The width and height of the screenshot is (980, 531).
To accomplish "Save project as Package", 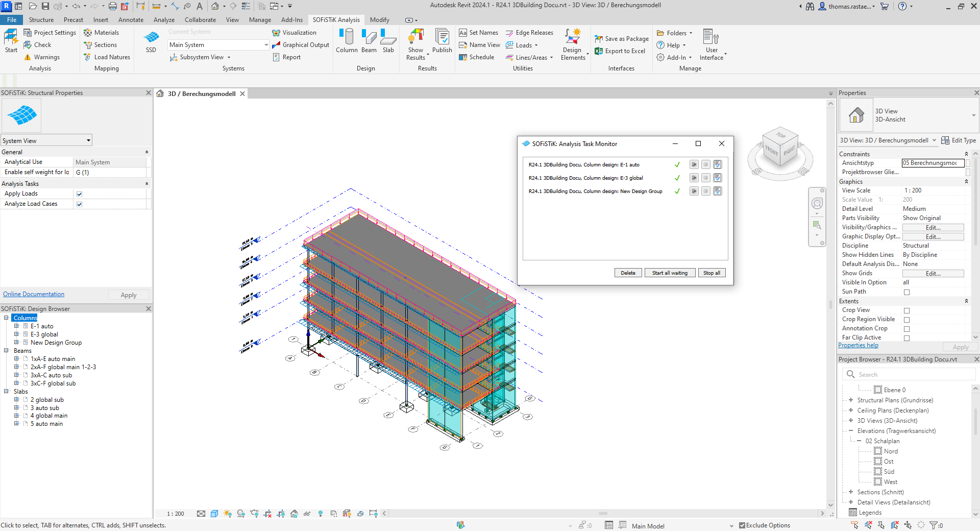I will [622, 39].
